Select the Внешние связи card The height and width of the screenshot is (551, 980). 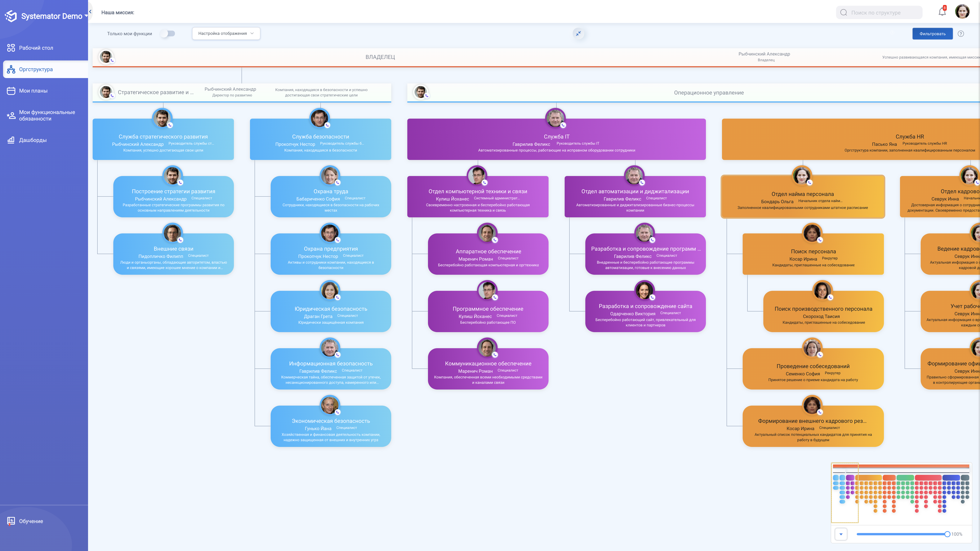173,254
